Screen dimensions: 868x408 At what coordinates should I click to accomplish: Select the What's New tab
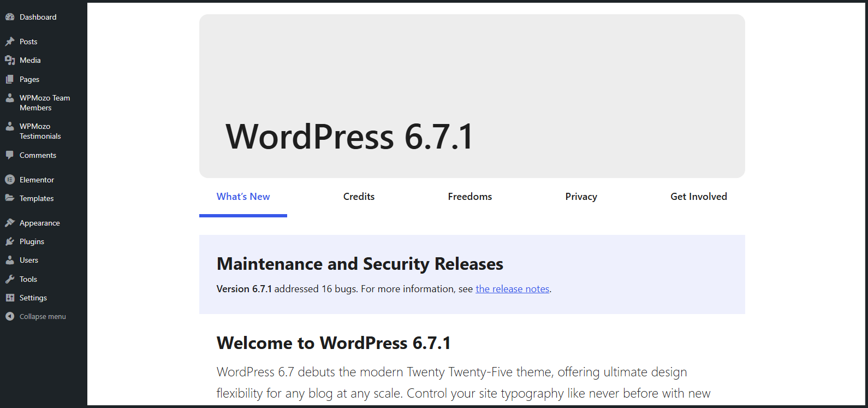[x=243, y=197]
